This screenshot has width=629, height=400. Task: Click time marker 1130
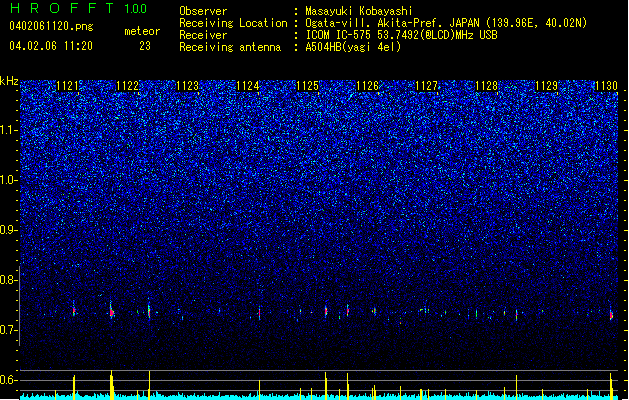606,86
